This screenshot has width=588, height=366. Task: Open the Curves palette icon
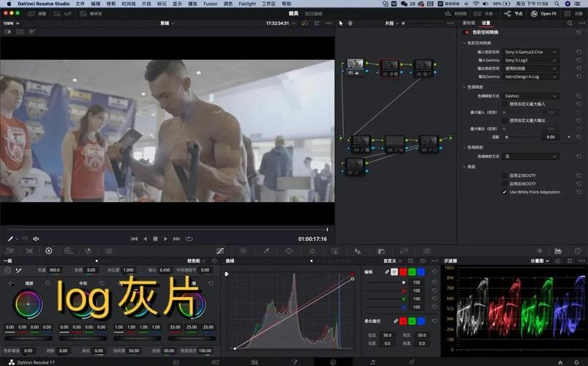point(220,251)
